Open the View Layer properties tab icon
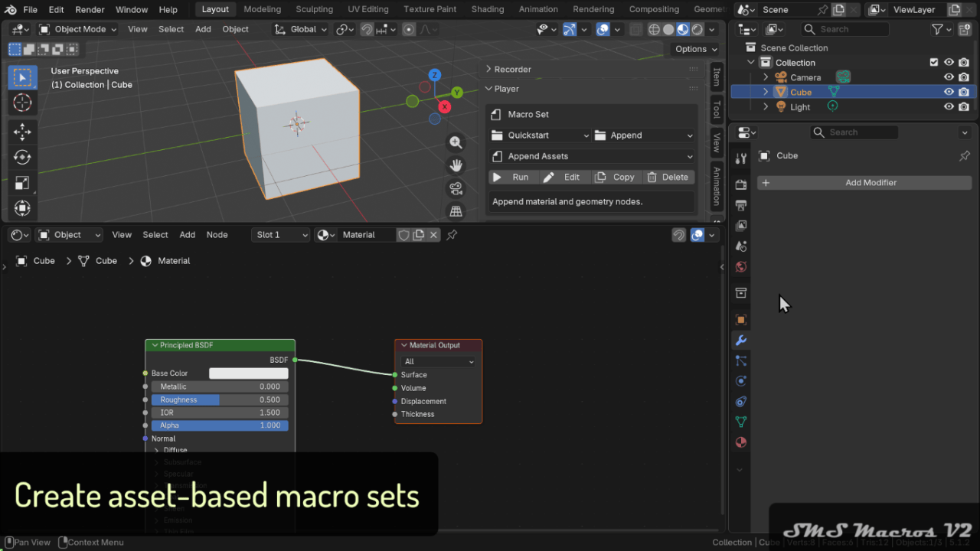Image resolution: width=980 pixels, height=551 pixels. point(741,226)
